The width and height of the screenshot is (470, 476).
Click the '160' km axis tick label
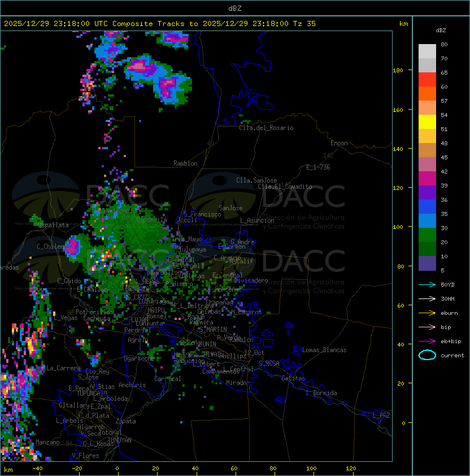point(398,110)
